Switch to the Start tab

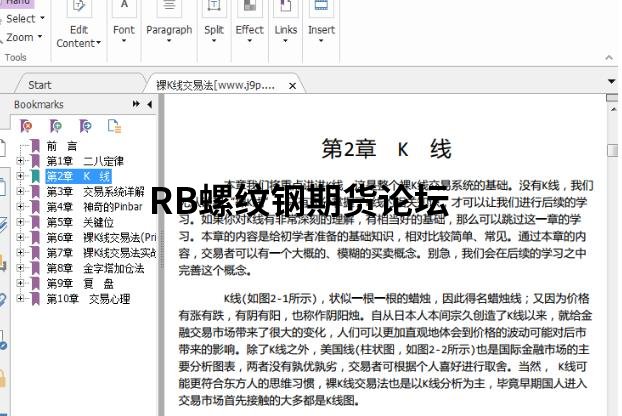(x=40, y=85)
